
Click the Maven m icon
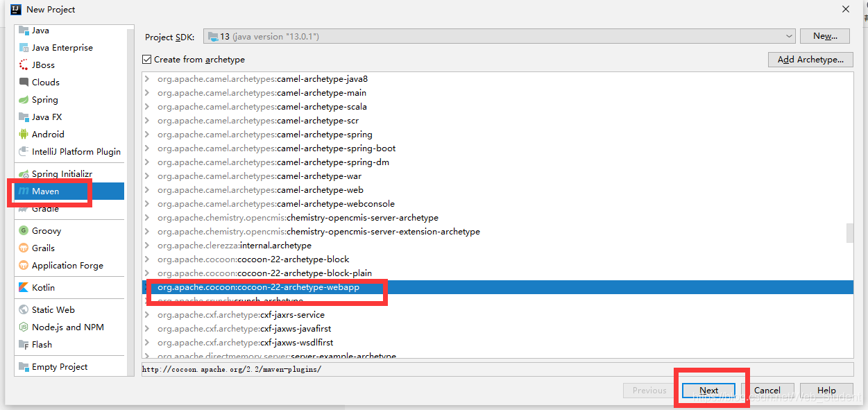tap(24, 191)
